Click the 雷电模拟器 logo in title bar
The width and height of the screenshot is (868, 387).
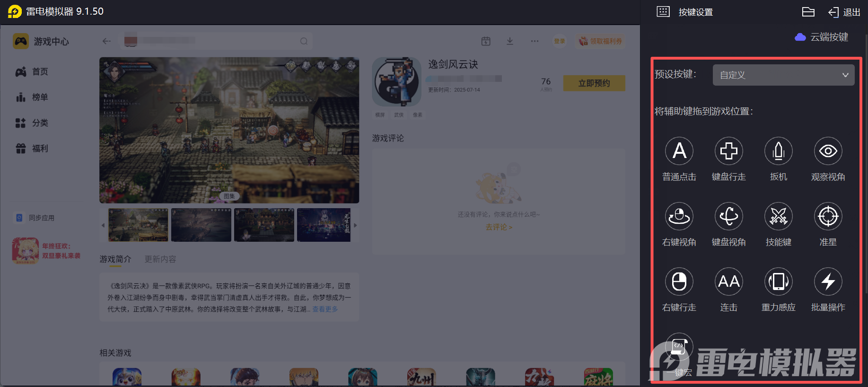[15, 11]
